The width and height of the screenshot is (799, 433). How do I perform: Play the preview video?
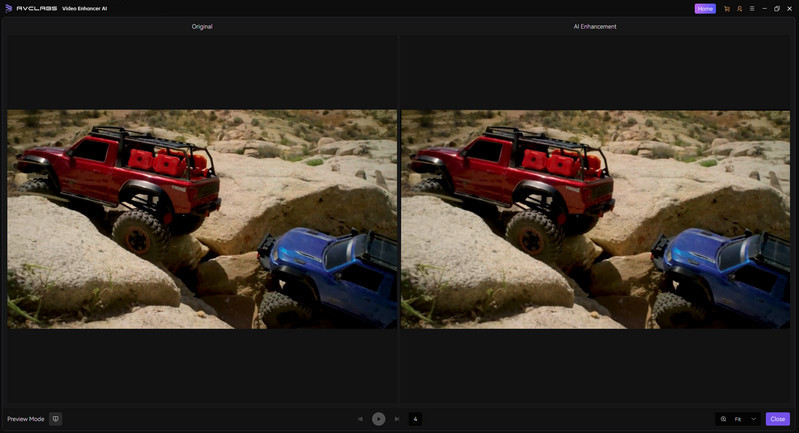click(x=378, y=419)
